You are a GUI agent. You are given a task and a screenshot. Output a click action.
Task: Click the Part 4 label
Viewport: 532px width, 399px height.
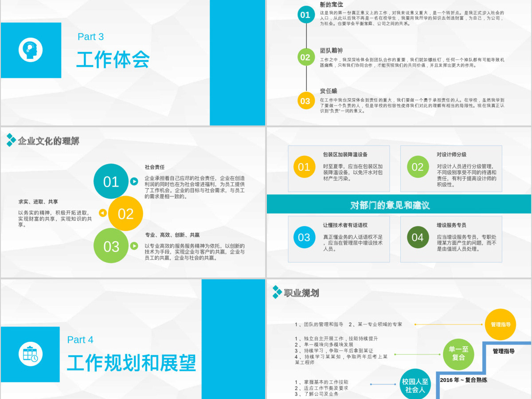coord(80,340)
